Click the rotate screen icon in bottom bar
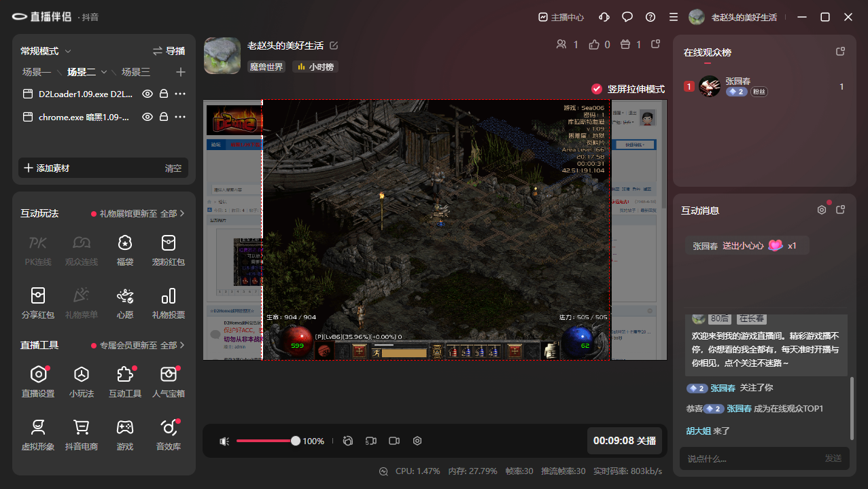Viewport: 868px width, 489px height. tap(348, 441)
